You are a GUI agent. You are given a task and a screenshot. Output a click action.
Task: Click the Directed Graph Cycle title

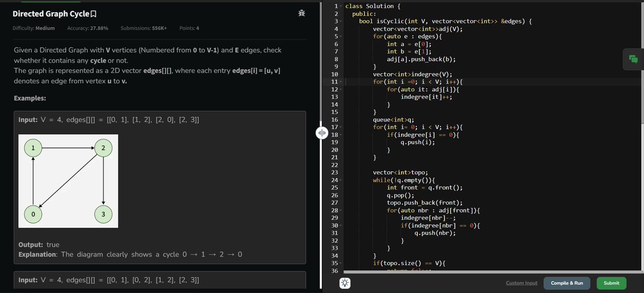coord(51,14)
